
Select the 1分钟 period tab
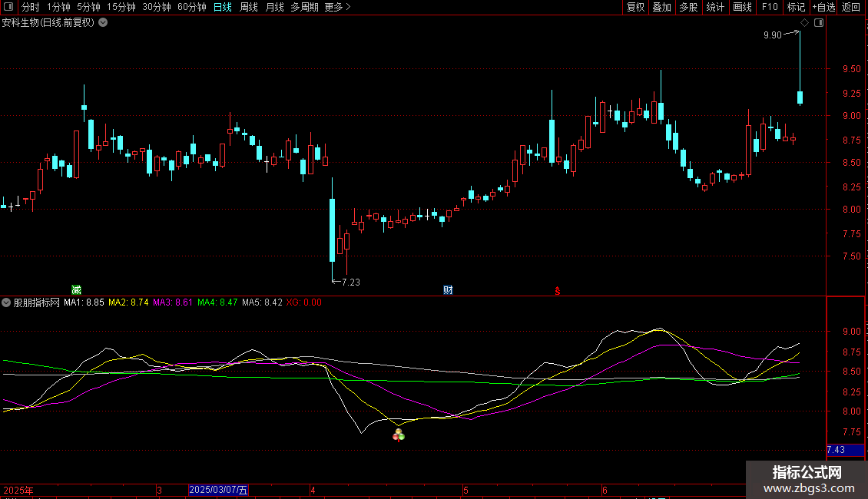coord(58,7)
